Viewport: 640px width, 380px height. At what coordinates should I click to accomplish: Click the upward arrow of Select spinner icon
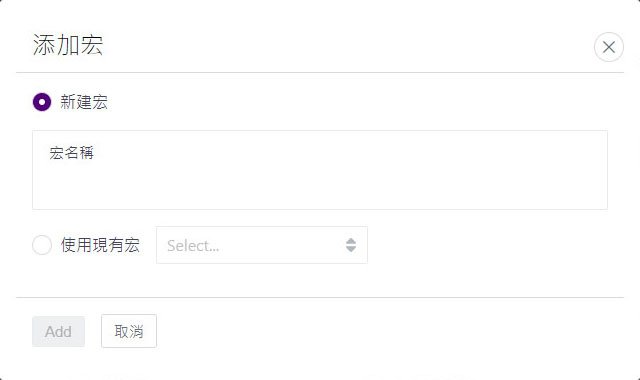(351, 241)
